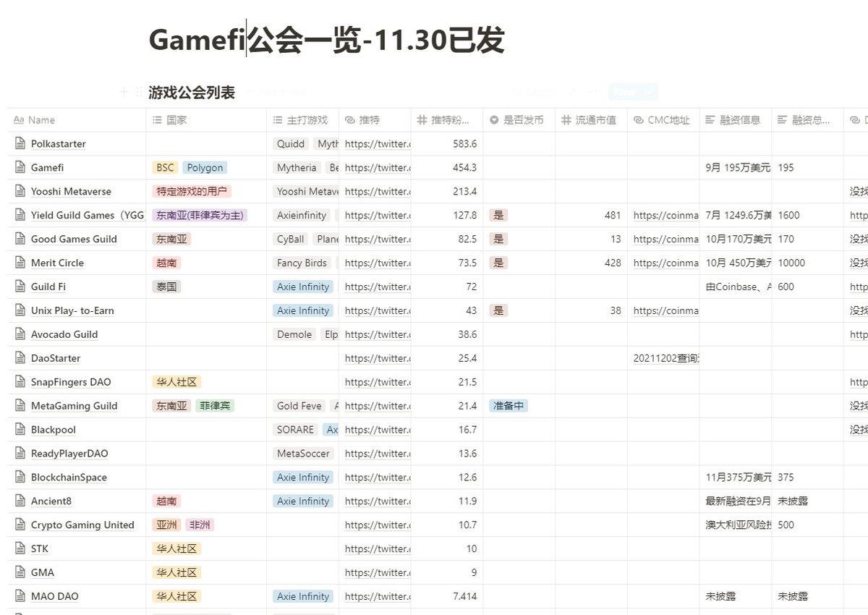
Task: Open the Name column header menu
Action: click(77, 120)
